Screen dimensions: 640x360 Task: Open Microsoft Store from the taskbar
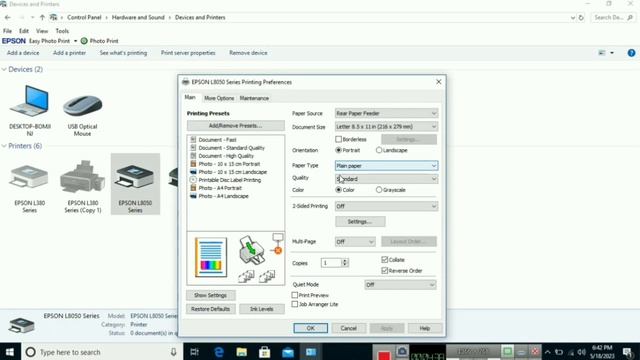tap(264, 352)
